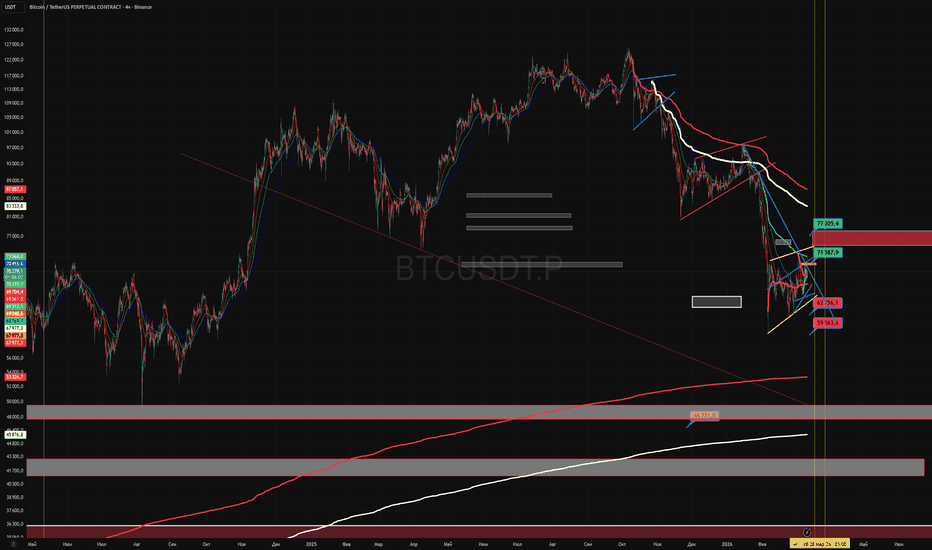The image size is (932, 550).
Task: Select the green 71 587,9 price callout
Action: pos(827,253)
